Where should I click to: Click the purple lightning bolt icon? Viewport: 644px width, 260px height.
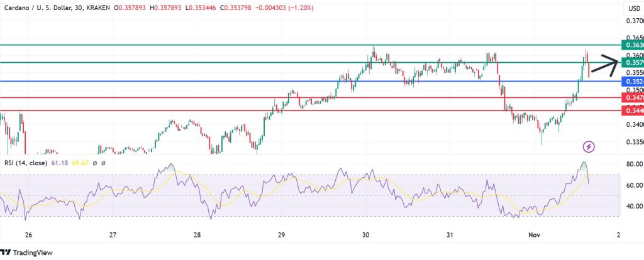pyautogui.click(x=589, y=146)
